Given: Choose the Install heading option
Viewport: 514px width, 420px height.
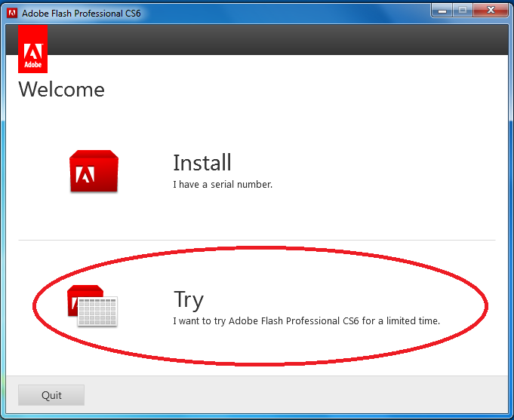Looking at the screenshot, I should click(202, 163).
